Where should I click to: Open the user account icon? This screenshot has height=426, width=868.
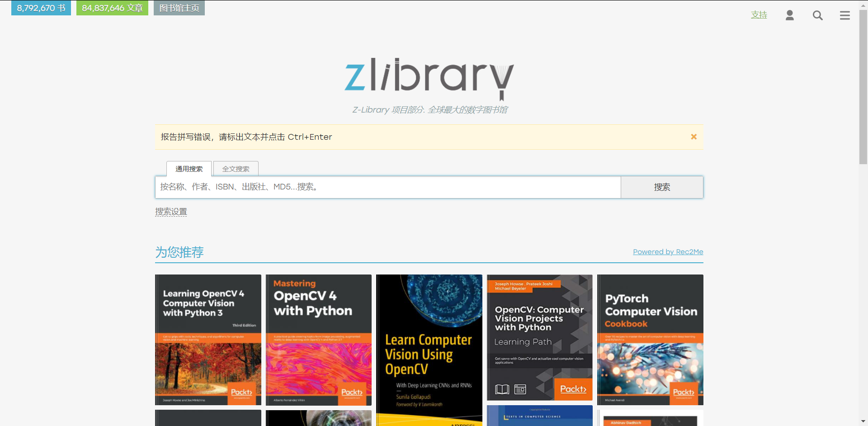click(790, 15)
